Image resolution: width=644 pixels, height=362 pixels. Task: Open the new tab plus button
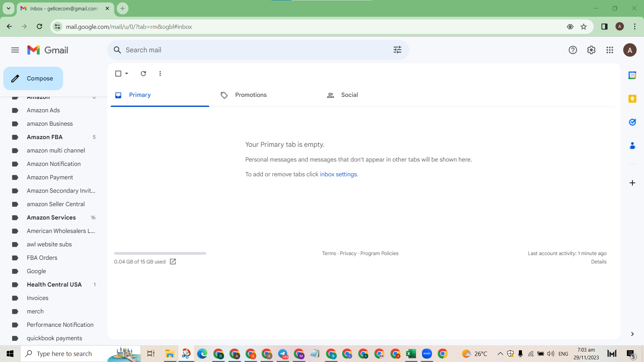pos(122,8)
